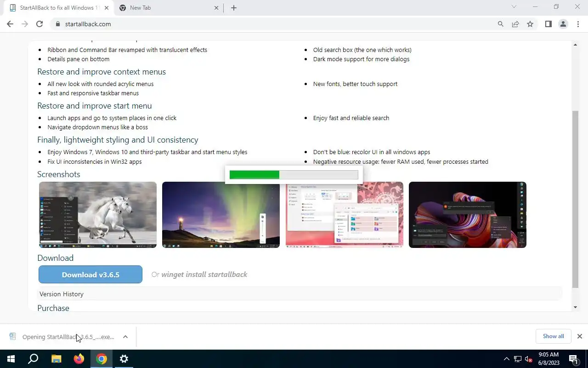Restore down the Chrome window
The height and width of the screenshot is (368, 588).
pyautogui.click(x=556, y=7)
